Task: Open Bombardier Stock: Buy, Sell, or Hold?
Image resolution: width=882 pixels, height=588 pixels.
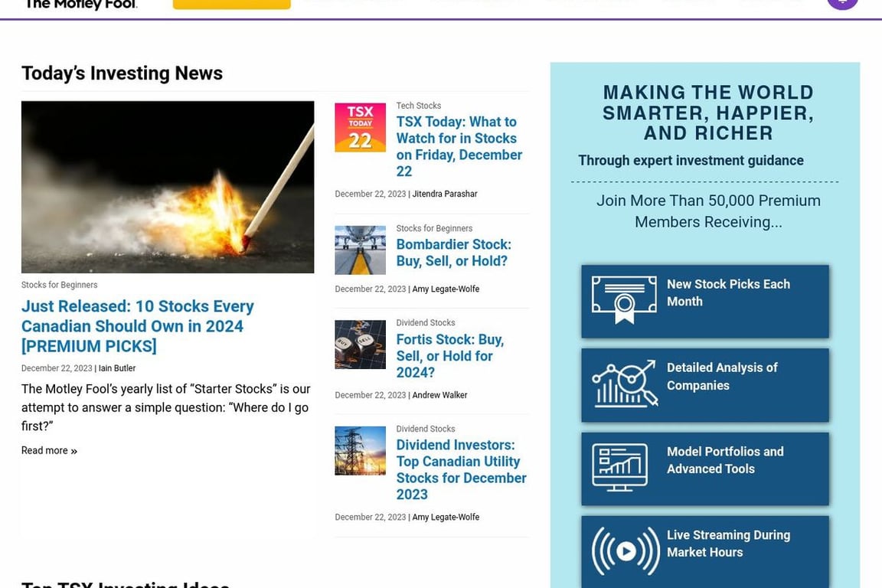Action: (x=453, y=253)
